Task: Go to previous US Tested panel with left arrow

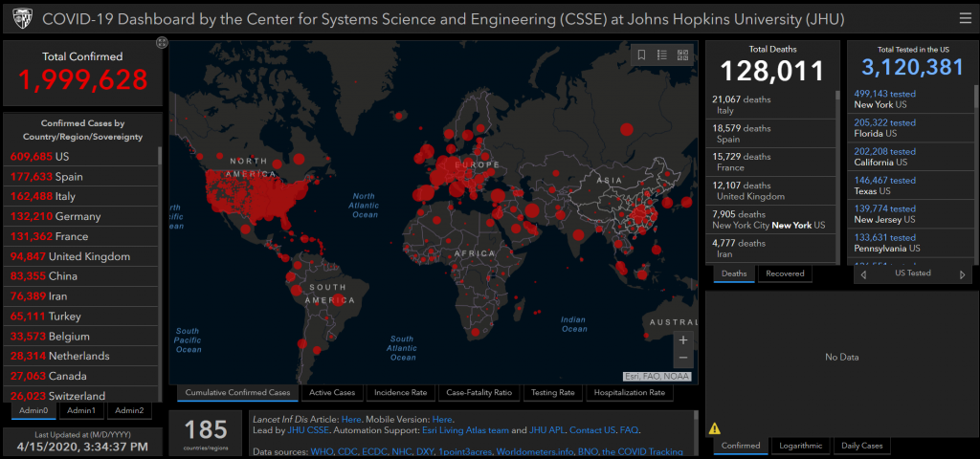Action: 863,274
